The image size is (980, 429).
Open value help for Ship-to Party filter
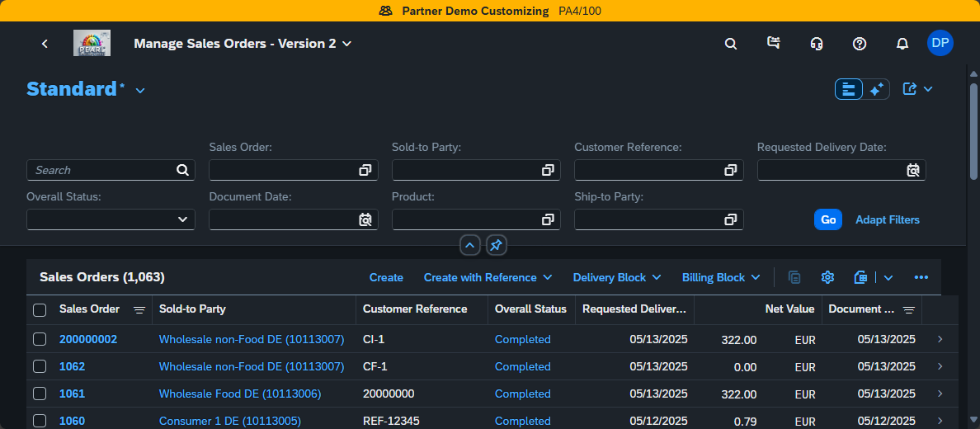click(731, 219)
